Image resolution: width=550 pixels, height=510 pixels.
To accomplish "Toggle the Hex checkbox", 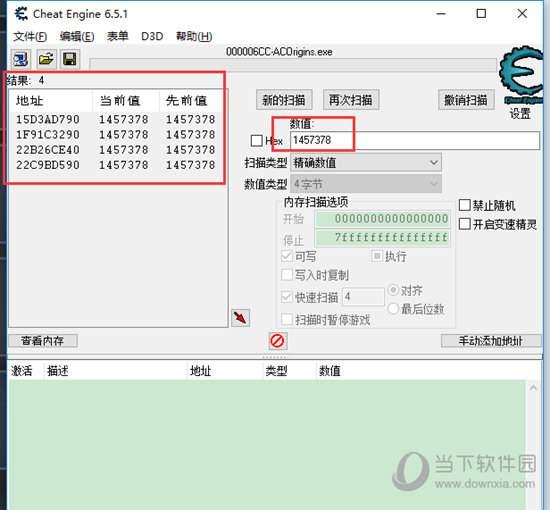I will tap(257, 141).
